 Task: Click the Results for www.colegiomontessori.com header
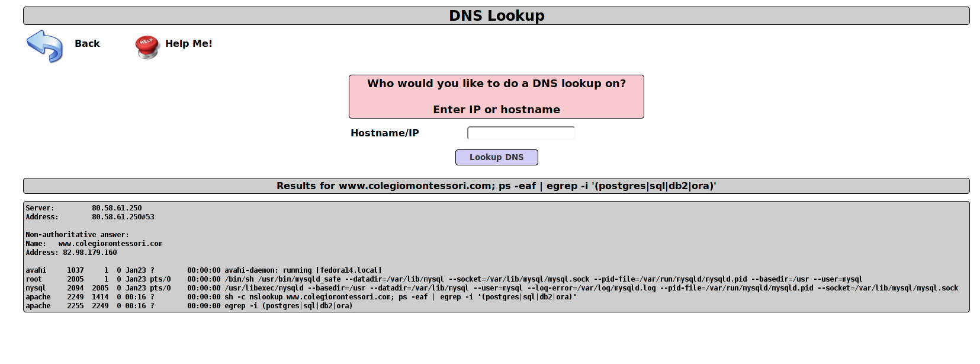point(496,186)
